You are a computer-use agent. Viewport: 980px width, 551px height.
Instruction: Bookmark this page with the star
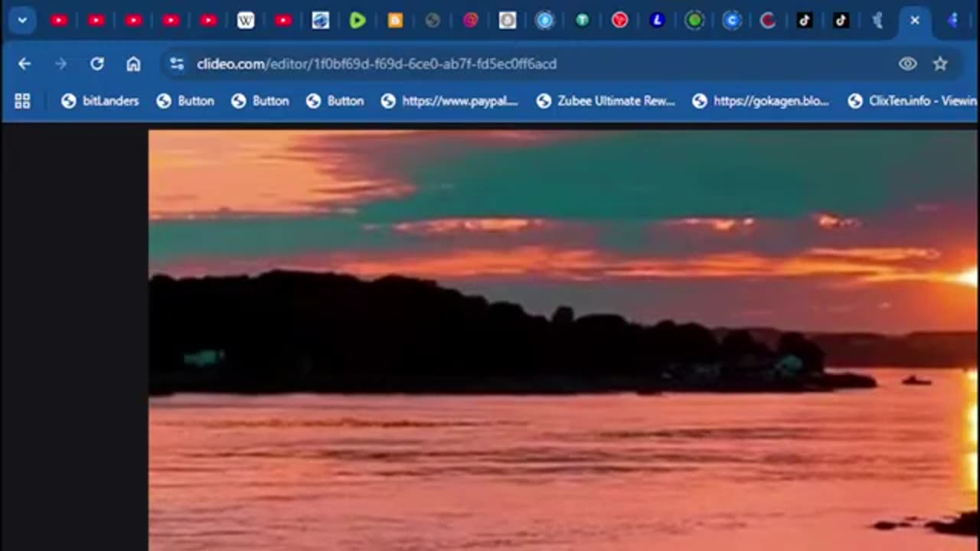940,64
